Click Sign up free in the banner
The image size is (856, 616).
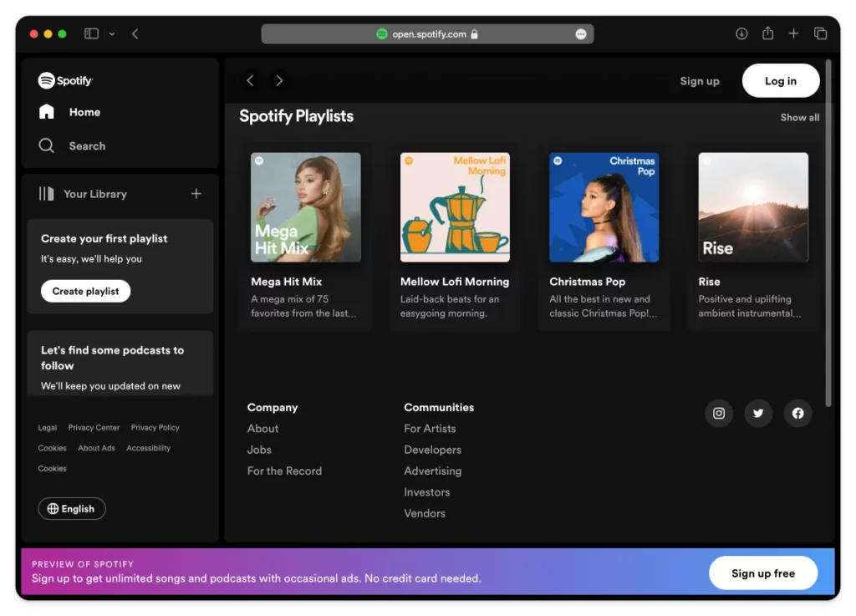(x=762, y=573)
